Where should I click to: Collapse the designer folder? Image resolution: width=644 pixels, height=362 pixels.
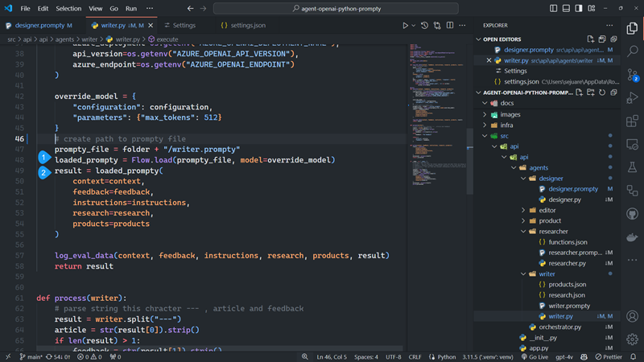point(523,179)
